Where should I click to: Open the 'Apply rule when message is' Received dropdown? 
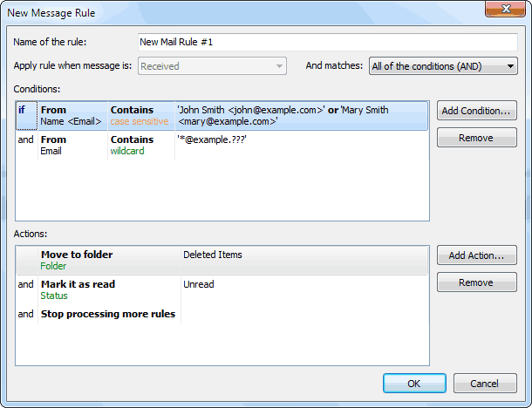(212, 66)
